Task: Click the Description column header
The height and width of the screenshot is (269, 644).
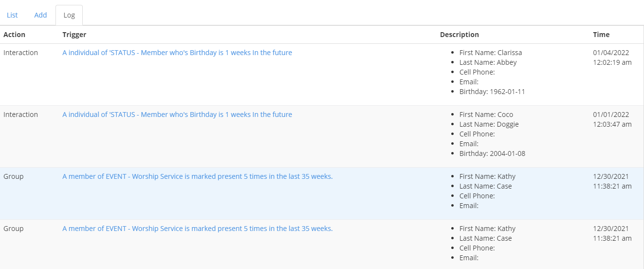Action: pyautogui.click(x=459, y=35)
